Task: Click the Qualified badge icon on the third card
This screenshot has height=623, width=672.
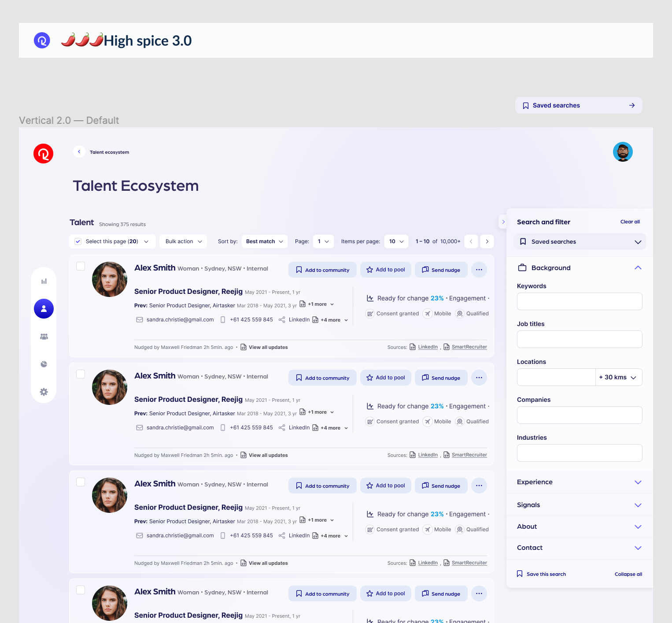Action: (x=459, y=530)
